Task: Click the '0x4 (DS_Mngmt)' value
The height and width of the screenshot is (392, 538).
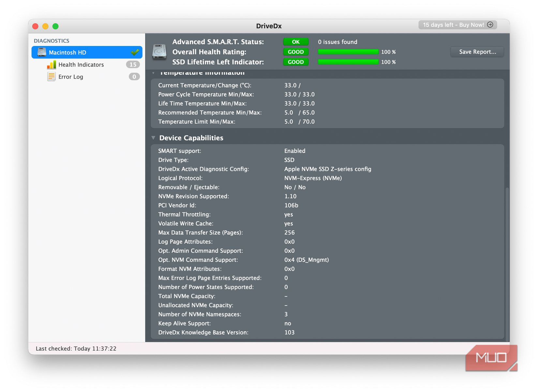Action: pos(306,260)
